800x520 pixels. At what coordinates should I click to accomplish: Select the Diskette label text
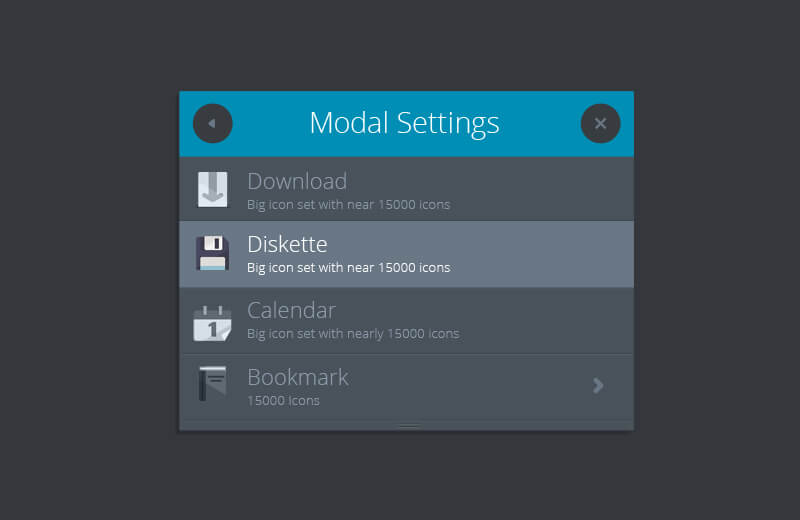click(x=287, y=244)
